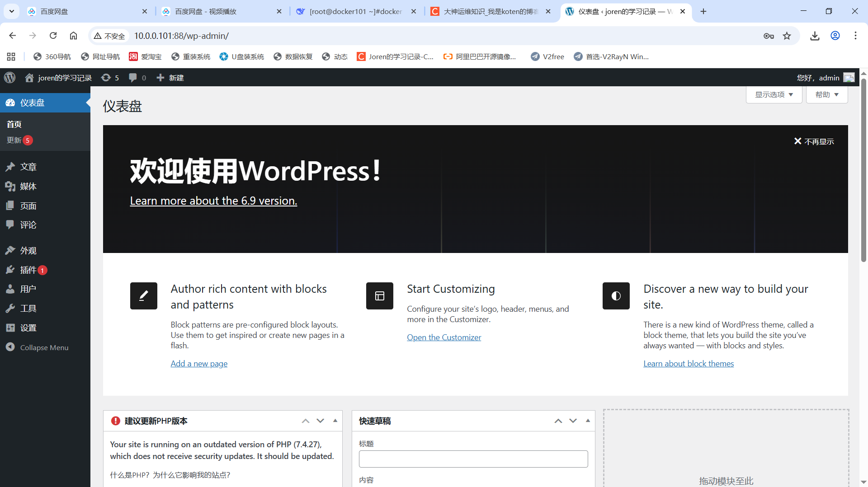This screenshot has width=868, height=487.
Task: Select 仪表盘 menu in sidebar
Action: tap(45, 103)
